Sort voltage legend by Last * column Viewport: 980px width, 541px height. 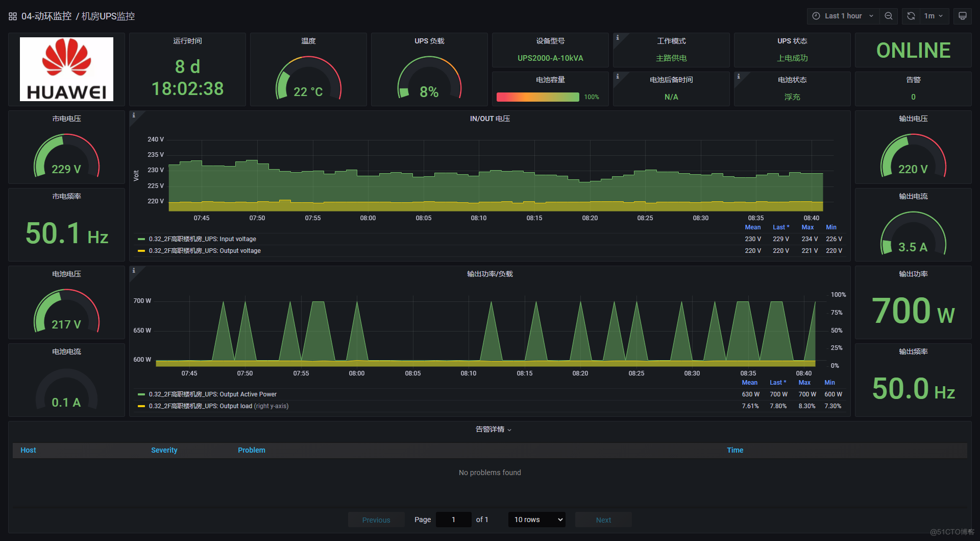tap(780, 227)
